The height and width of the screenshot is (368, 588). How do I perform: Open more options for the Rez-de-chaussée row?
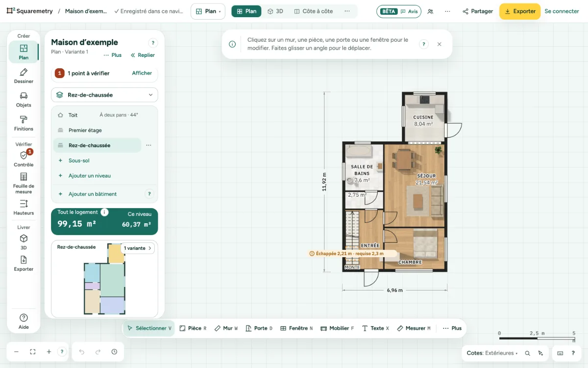(x=149, y=145)
